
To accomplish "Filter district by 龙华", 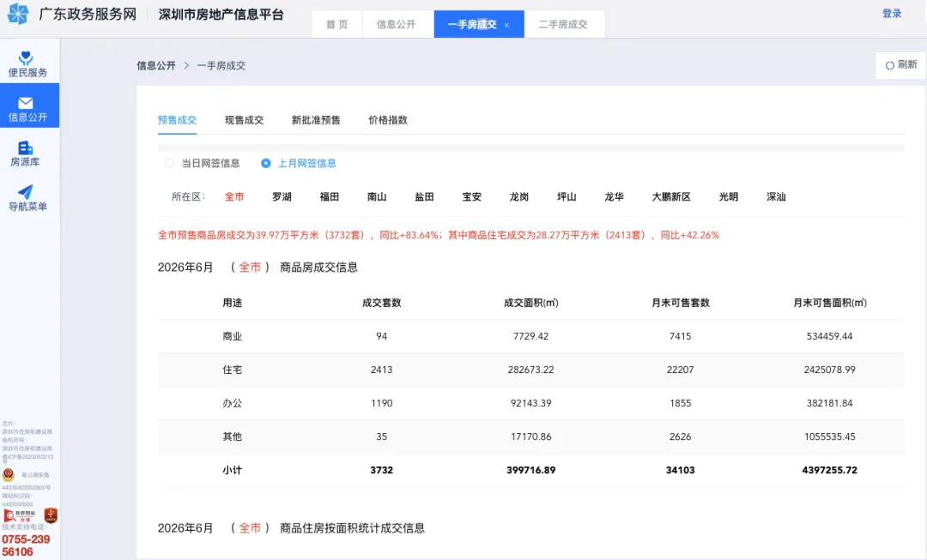I will tap(614, 196).
